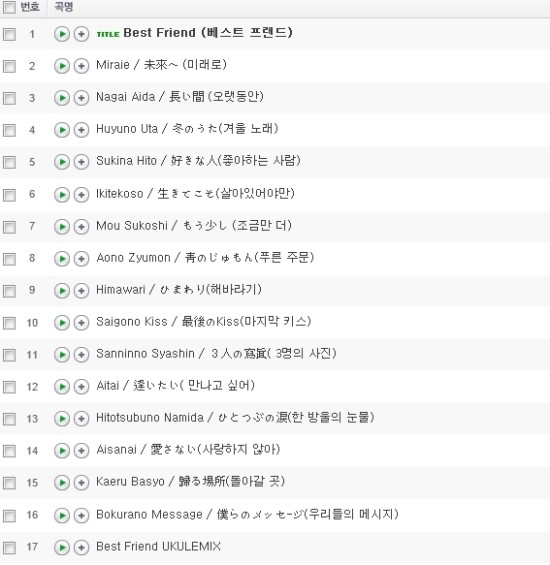
Task: Open Hitotsubuno Namida song link
Action: 235,418
